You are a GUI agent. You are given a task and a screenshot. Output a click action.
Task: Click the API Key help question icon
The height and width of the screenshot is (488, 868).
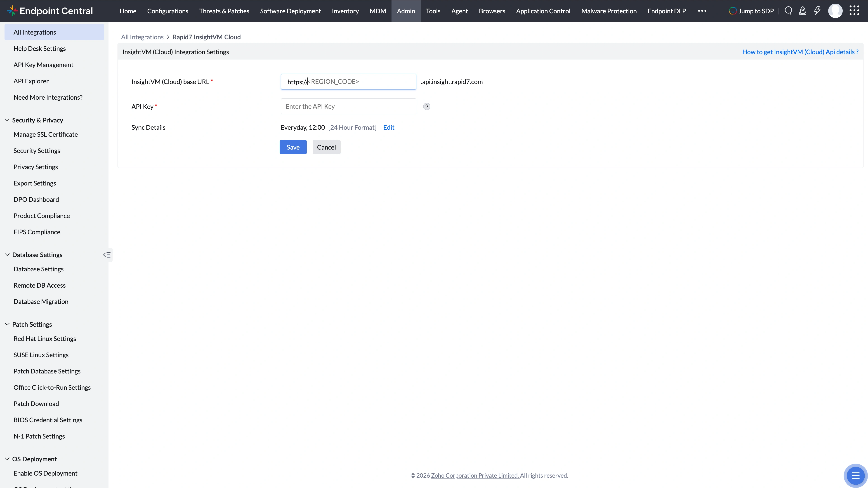point(427,106)
